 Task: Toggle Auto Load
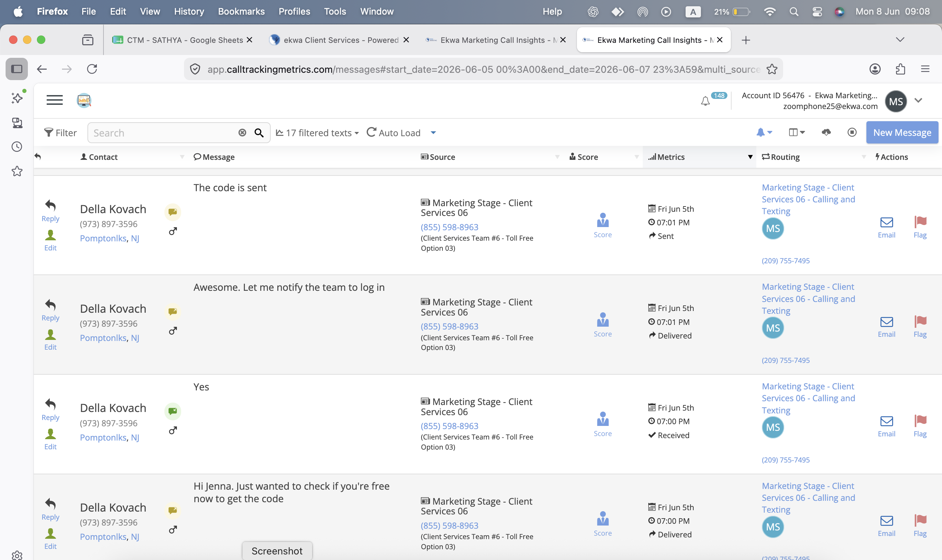point(393,133)
